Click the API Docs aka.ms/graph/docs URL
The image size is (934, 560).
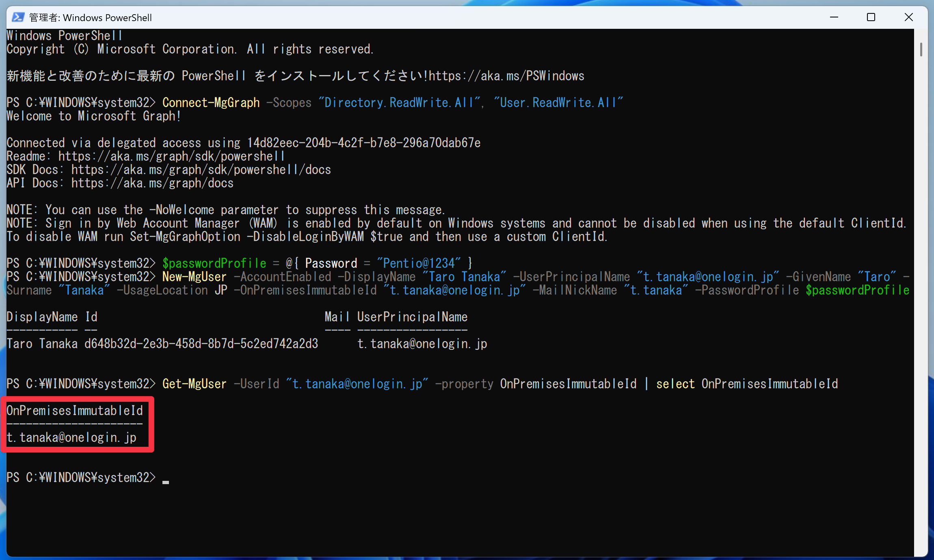pos(152,183)
